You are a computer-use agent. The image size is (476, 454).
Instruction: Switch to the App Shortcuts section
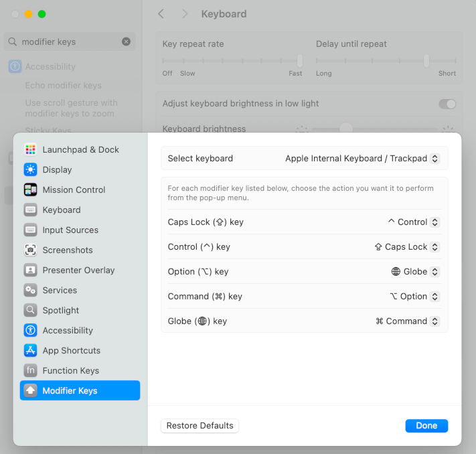click(x=80, y=350)
